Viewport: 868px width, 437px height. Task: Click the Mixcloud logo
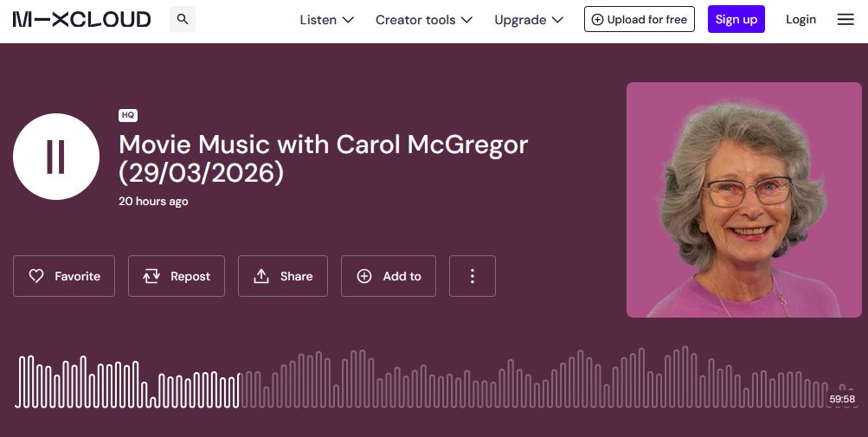pos(82,19)
